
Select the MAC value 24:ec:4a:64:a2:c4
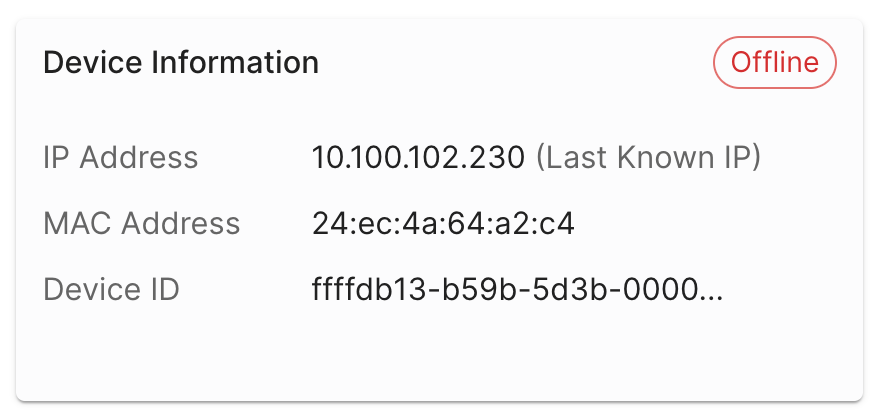click(443, 223)
